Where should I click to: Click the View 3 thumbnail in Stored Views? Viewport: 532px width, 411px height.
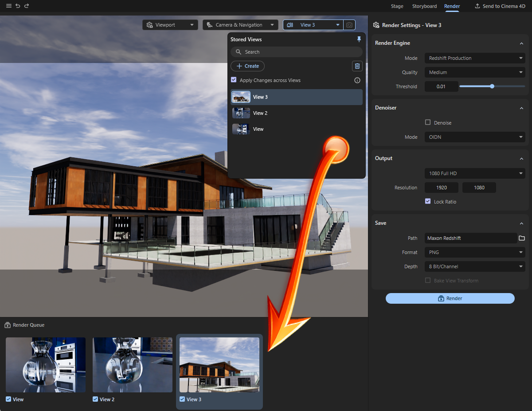click(x=241, y=97)
